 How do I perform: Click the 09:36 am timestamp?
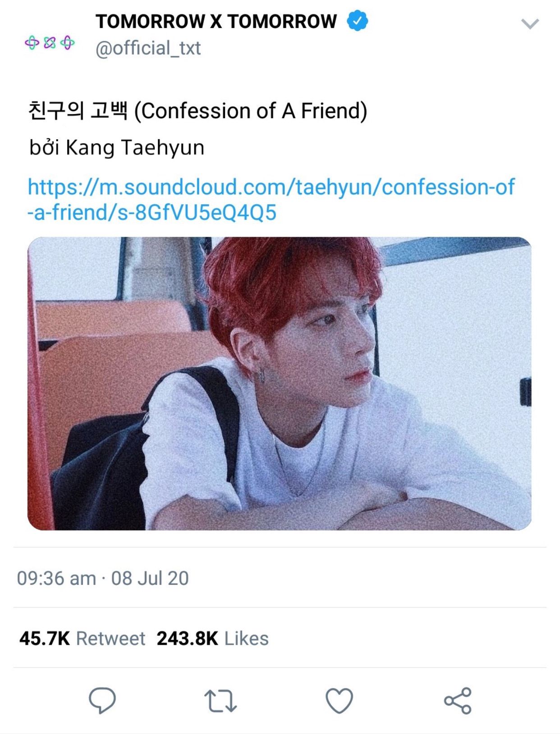coord(56,578)
